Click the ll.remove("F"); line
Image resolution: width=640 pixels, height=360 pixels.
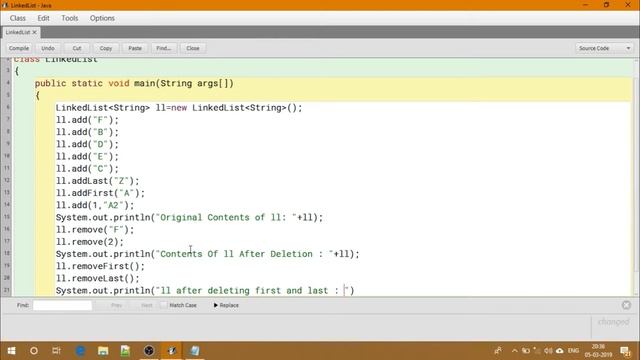click(x=95, y=230)
